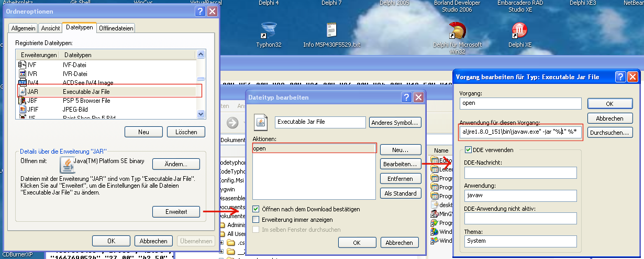Select the IVR file type icon in list

[22, 73]
